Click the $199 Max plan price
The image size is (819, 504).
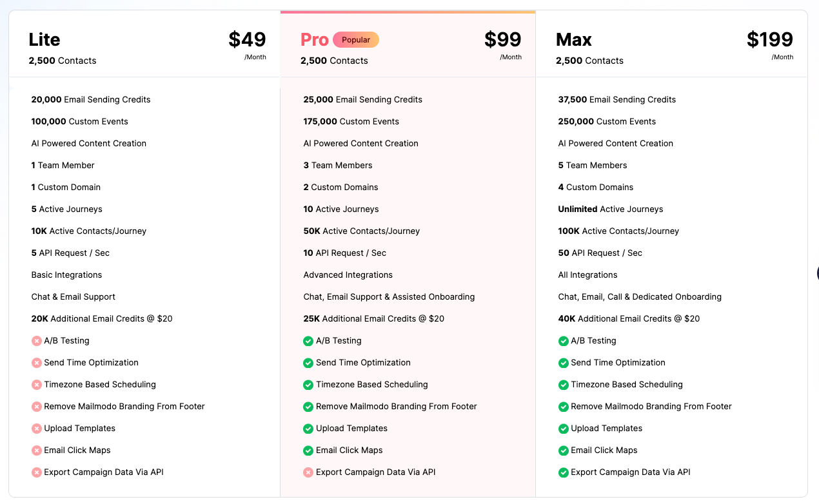click(x=770, y=40)
